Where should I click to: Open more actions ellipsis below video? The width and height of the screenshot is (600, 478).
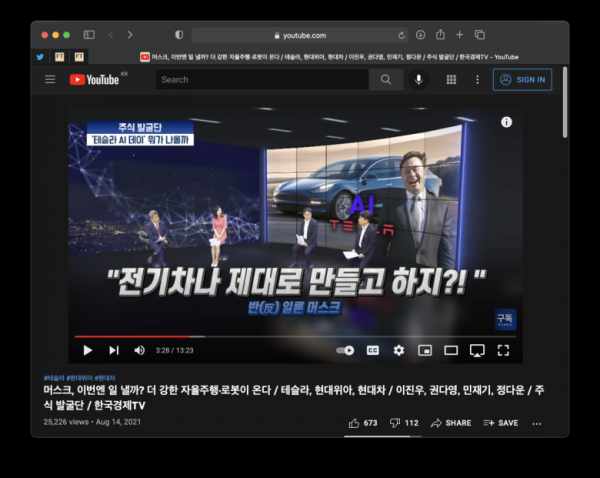537,423
